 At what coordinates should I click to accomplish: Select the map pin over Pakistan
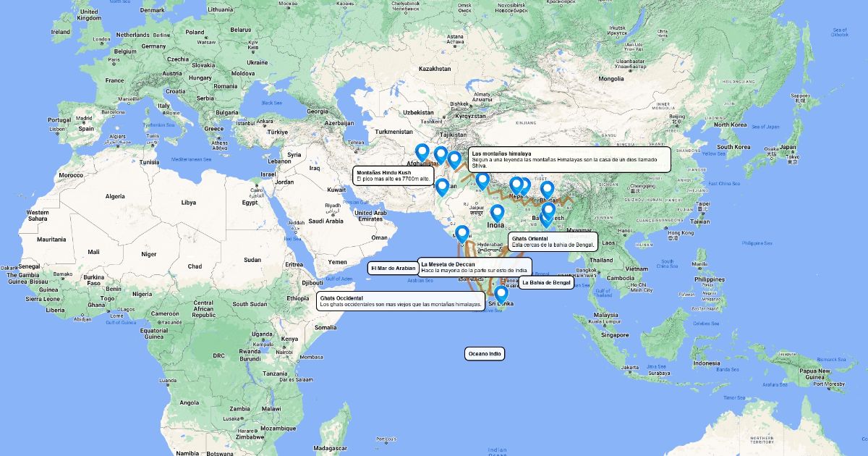tap(442, 187)
